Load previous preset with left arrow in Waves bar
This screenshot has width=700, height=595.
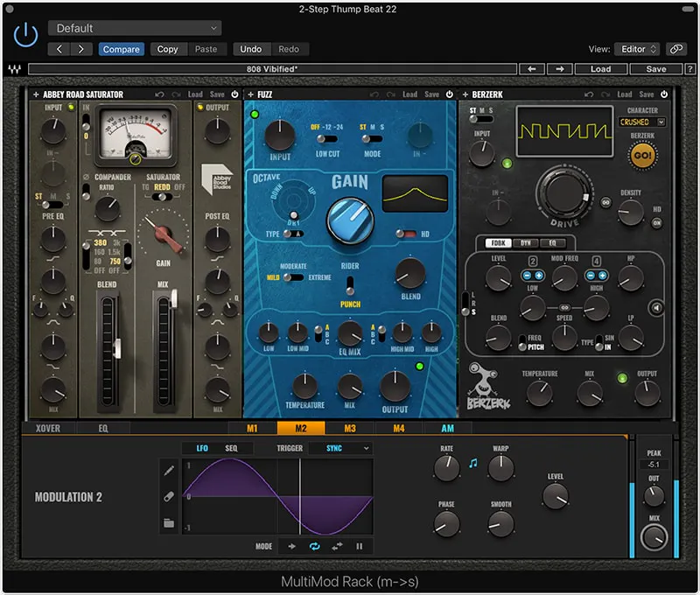point(532,69)
